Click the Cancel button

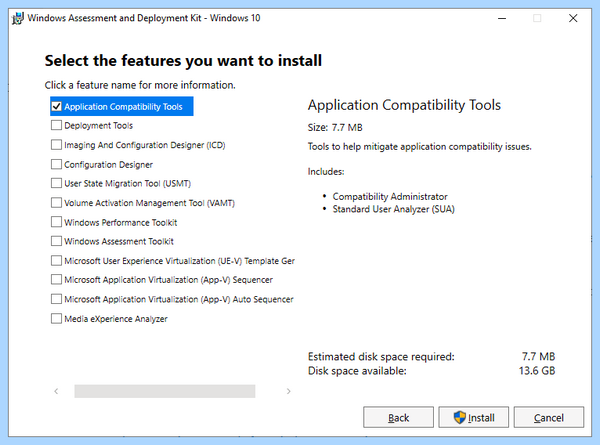click(x=549, y=417)
